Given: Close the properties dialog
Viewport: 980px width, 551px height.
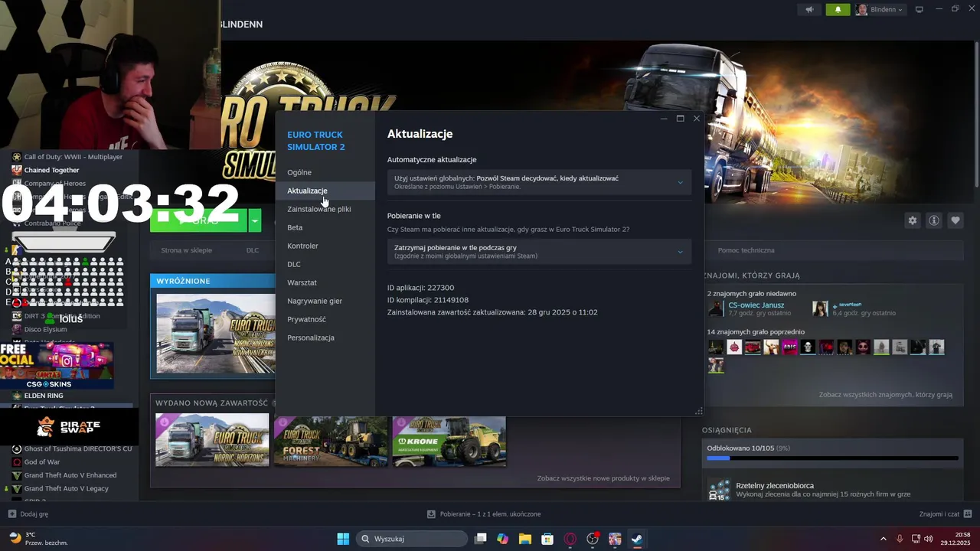Looking at the screenshot, I should 697,119.
